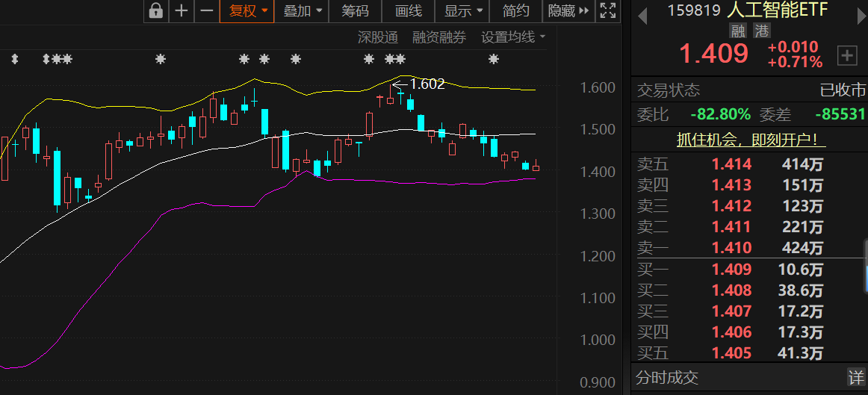Open the 复权 dropdown
Viewport: 868px width, 395px height.
pyautogui.click(x=247, y=10)
